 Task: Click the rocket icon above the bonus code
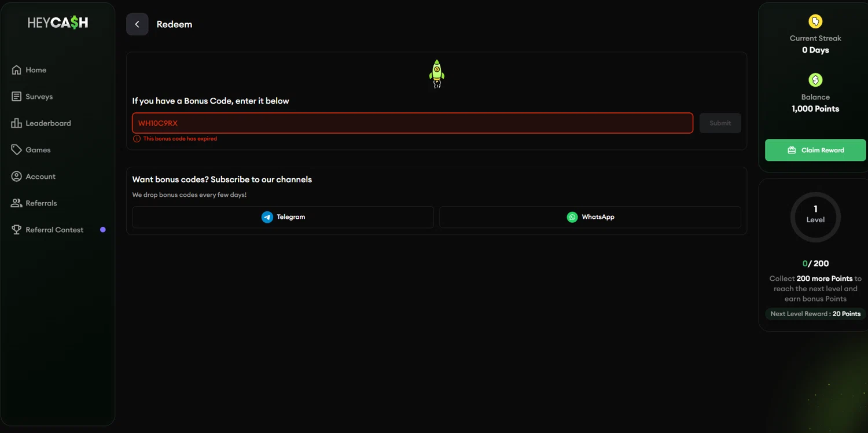[x=437, y=74]
